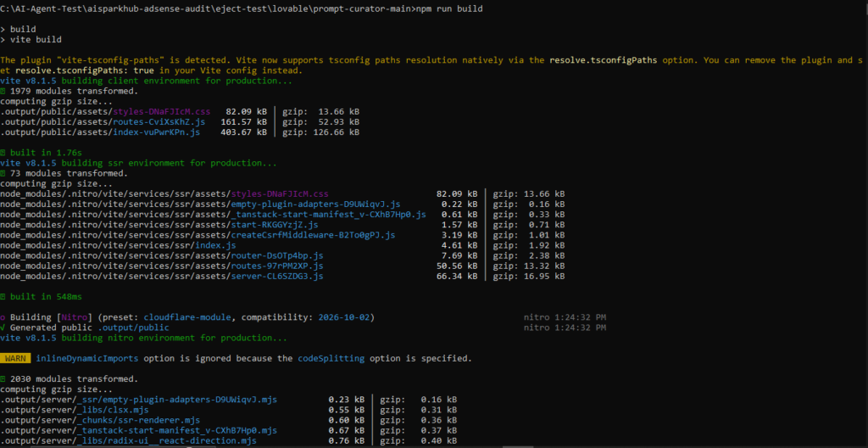Click the 'npm run build' command text
This screenshot has height=448, width=868.
tap(449, 9)
